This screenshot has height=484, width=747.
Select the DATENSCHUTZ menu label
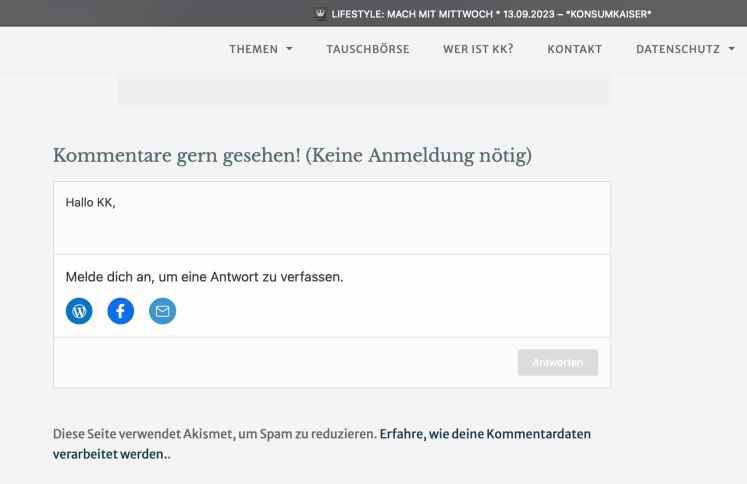[x=677, y=49]
